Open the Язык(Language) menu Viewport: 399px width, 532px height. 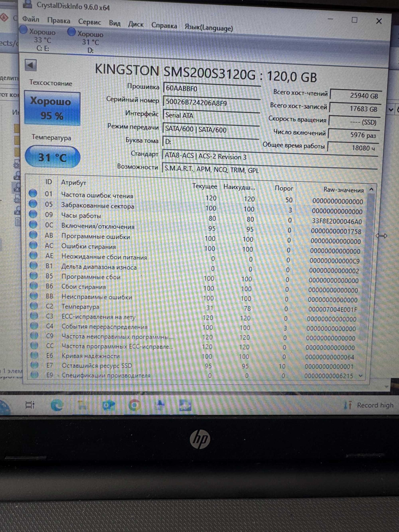(208, 28)
